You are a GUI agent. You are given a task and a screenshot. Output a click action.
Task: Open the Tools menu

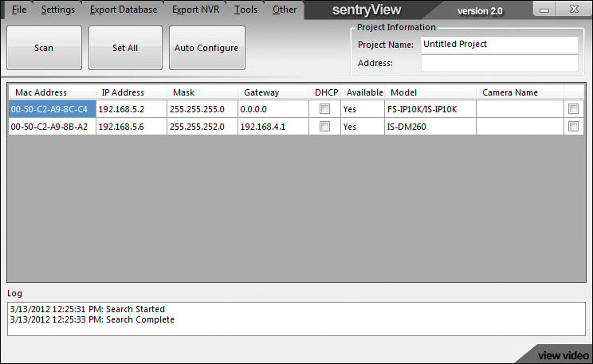[x=245, y=10]
